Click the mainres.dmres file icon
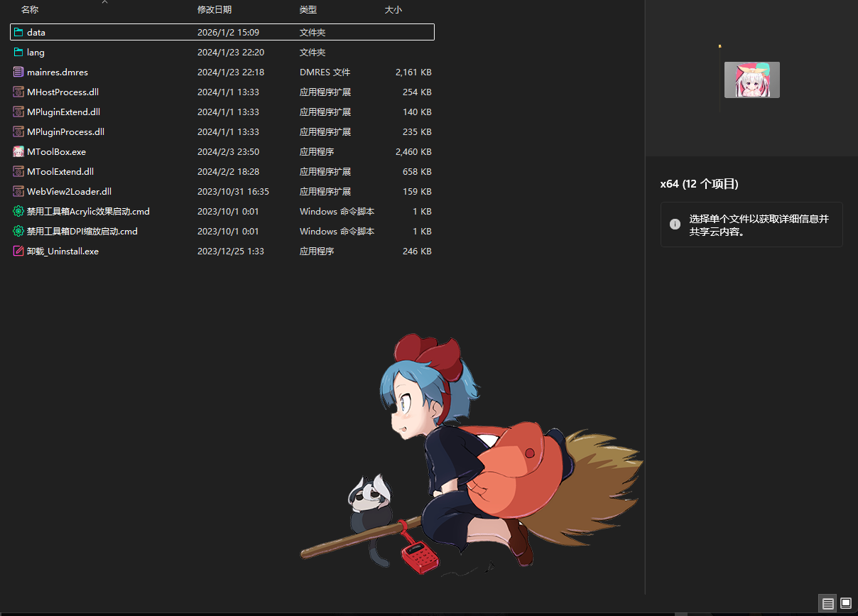858x616 pixels. click(x=18, y=72)
